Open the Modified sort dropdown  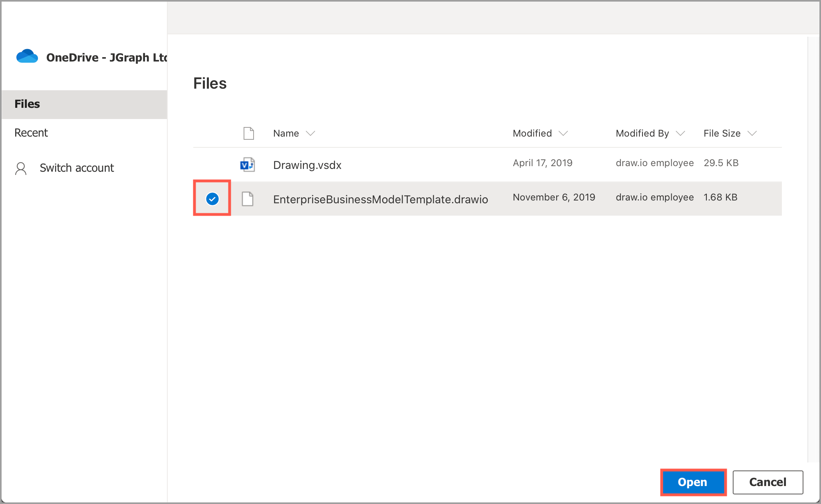point(563,133)
